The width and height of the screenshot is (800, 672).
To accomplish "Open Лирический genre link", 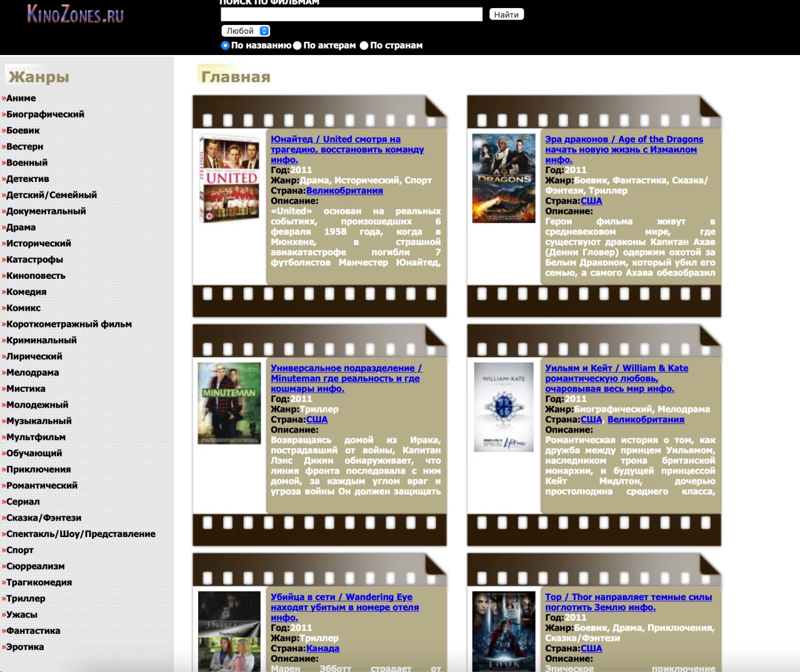I will pyautogui.click(x=34, y=356).
